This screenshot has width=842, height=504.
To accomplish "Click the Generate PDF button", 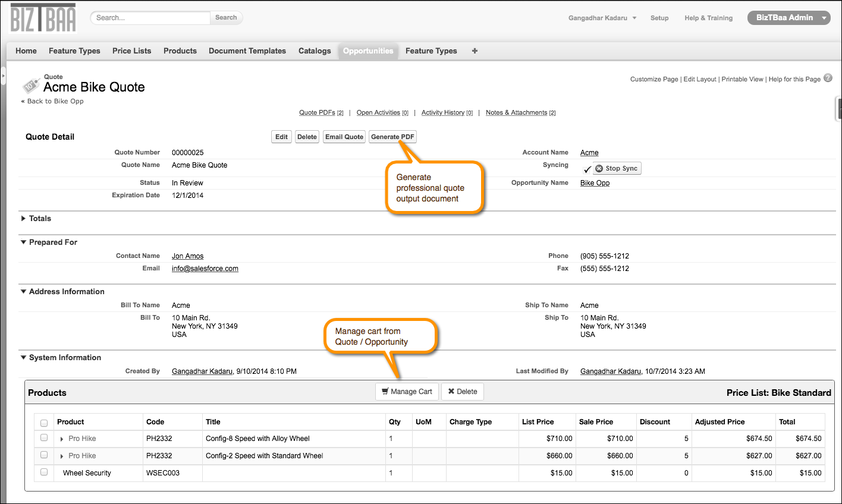I will (x=392, y=137).
